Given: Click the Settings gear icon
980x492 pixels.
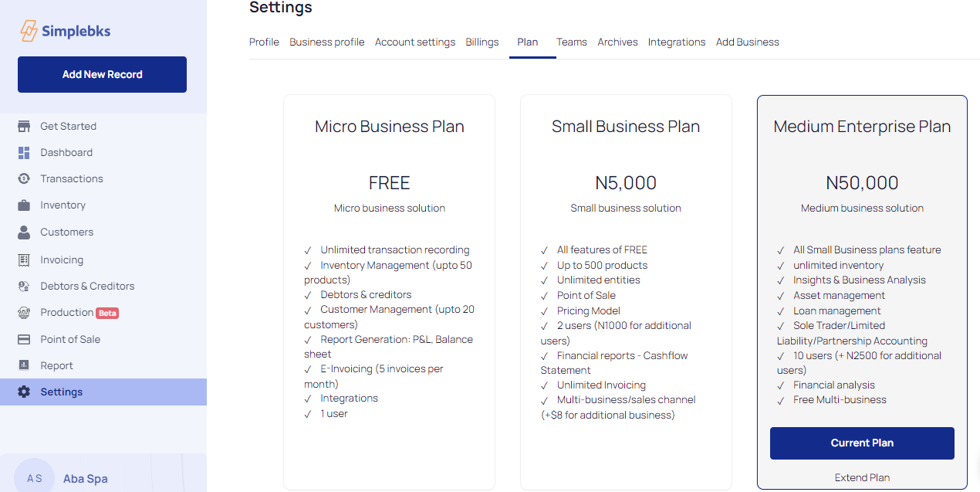Looking at the screenshot, I should click(24, 392).
